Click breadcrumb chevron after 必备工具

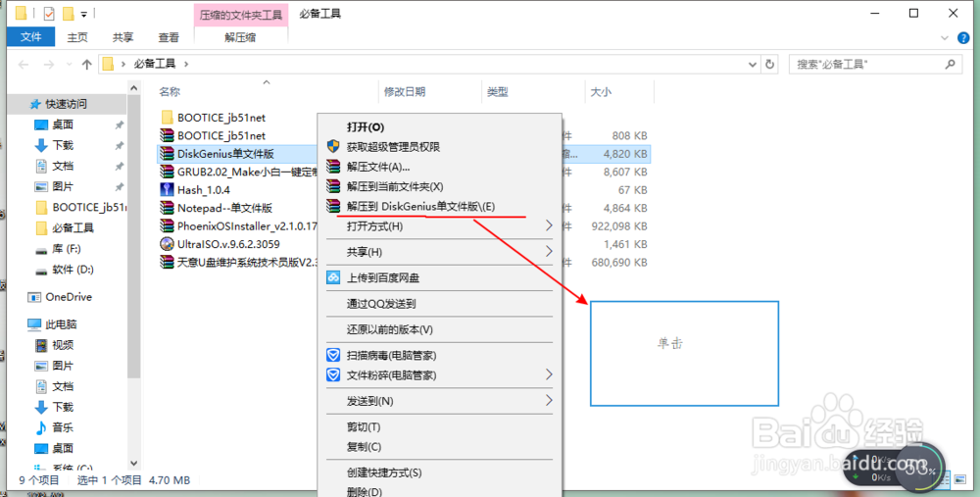(x=186, y=64)
